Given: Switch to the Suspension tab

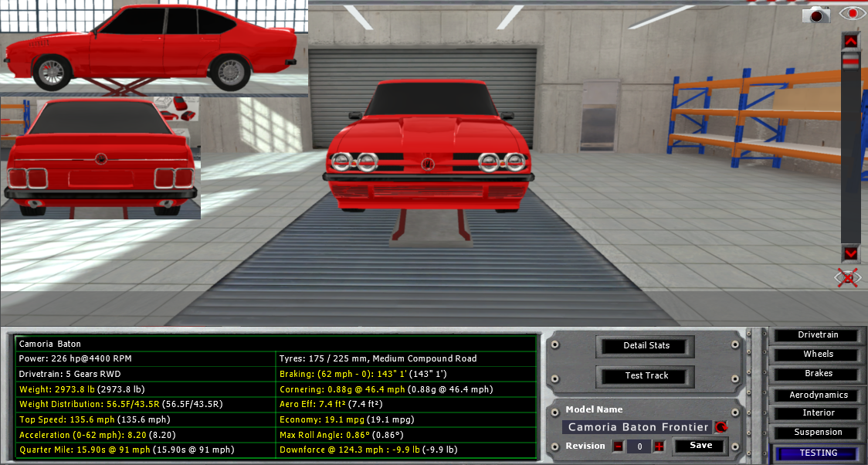Looking at the screenshot, I should click(x=818, y=433).
